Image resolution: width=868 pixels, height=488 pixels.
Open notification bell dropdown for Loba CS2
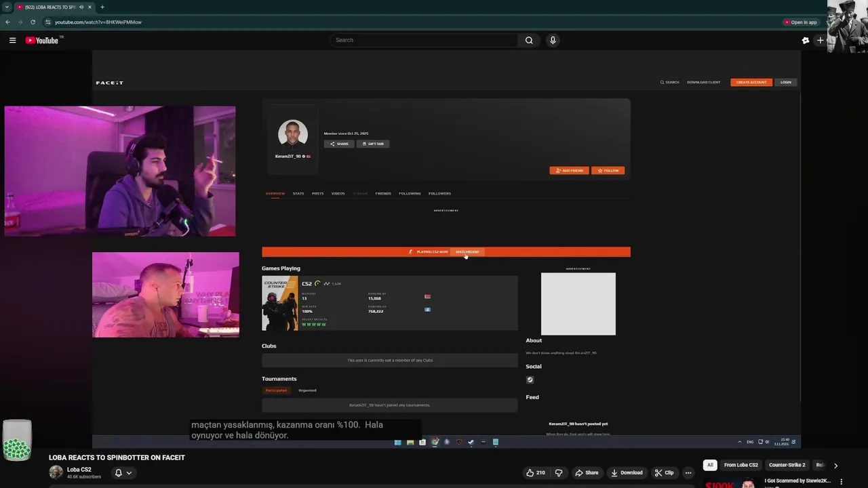pyautogui.click(x=123, y=472)
